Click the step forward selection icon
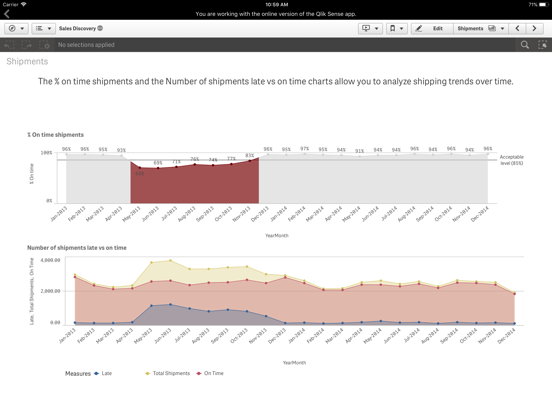 coord(26,45)
